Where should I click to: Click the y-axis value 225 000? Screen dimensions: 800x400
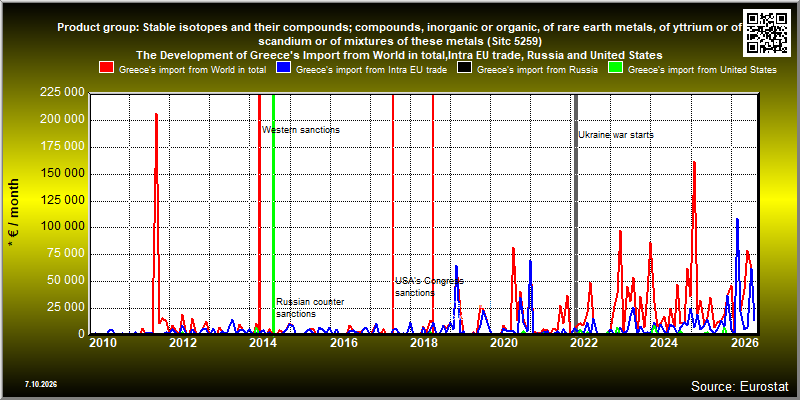(x=63, y=93)
